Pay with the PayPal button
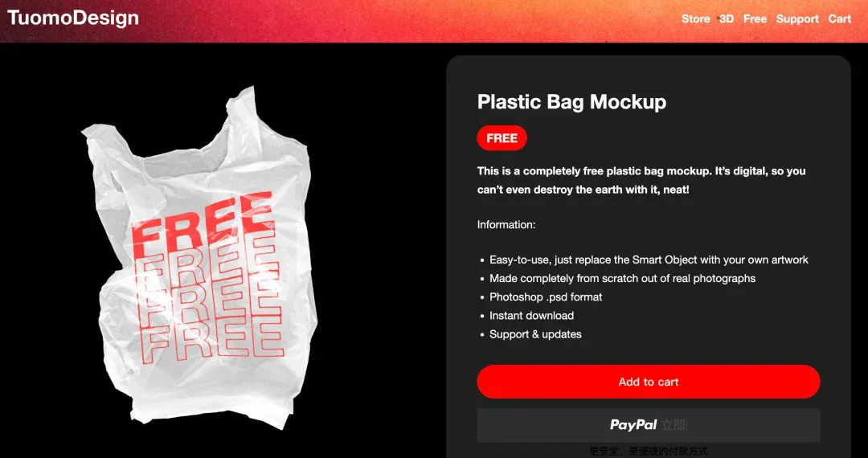 coord(649,425)
